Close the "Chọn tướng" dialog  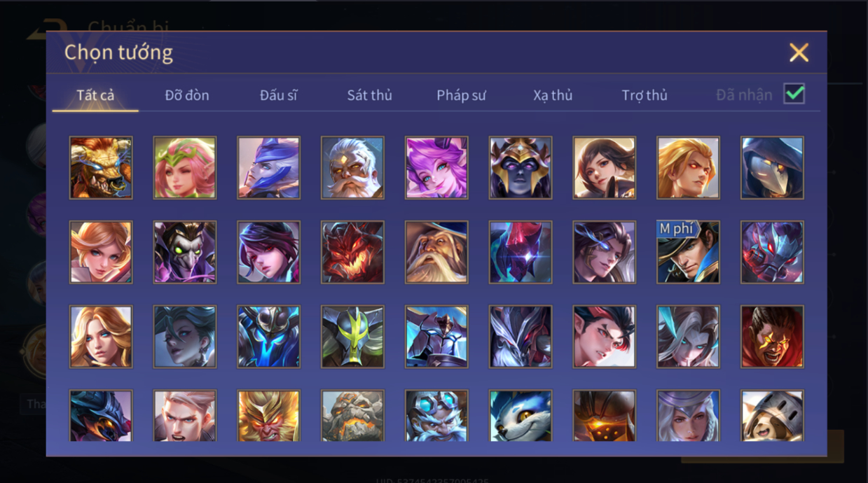pyautogui.click(x=799, y=52)
